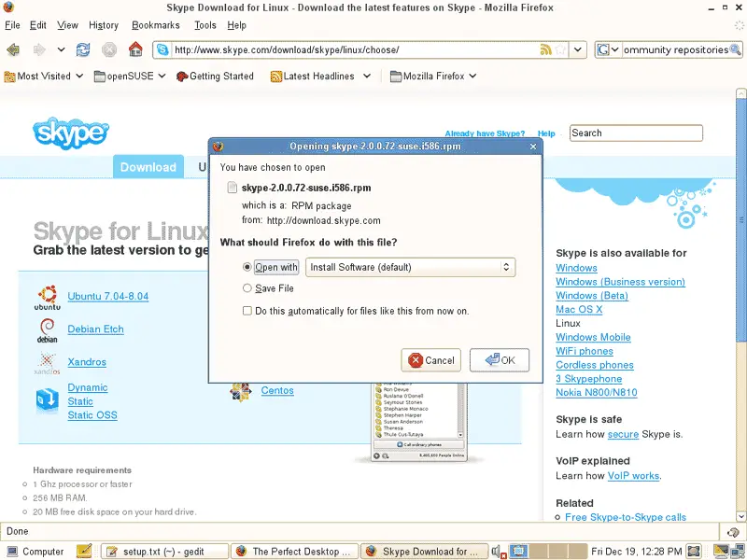Image resolution: width=747 pixels, height=560 pixels.
Task: Reload the current page
Action: [x=83, y=49]
